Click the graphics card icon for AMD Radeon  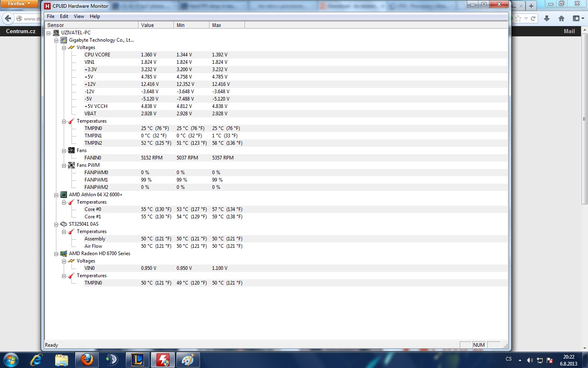coord(64,254)
